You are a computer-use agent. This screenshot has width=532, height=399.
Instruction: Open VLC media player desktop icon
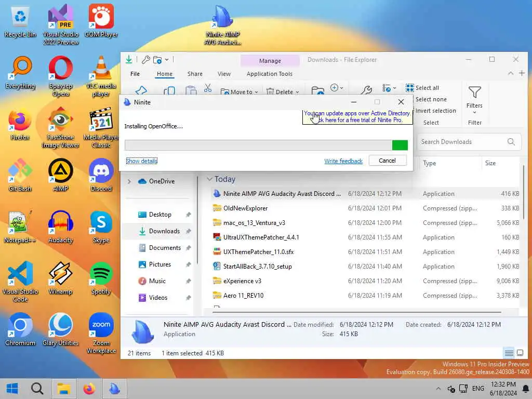[101, 76]
